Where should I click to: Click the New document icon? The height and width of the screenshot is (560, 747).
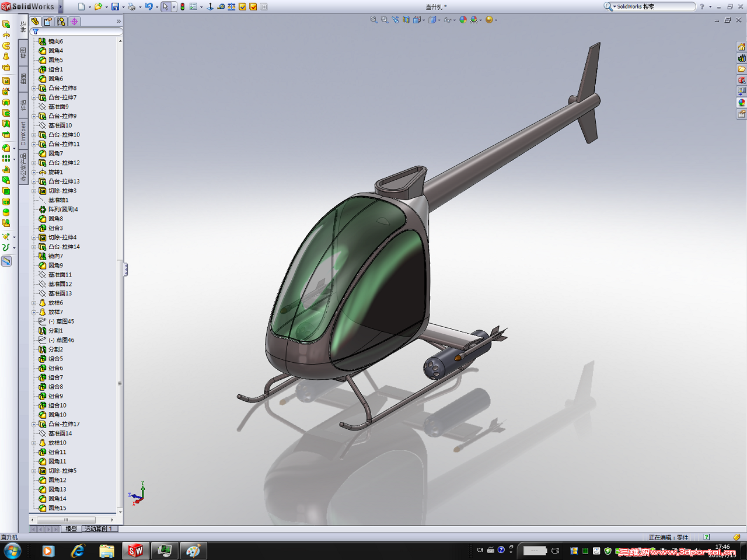[x=82, y=7]
